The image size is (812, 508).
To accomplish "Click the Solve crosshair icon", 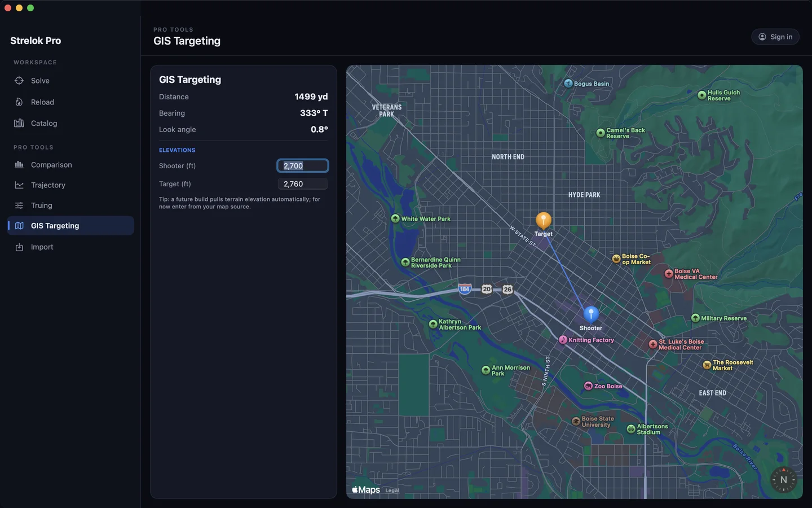I will click(19, 81).
